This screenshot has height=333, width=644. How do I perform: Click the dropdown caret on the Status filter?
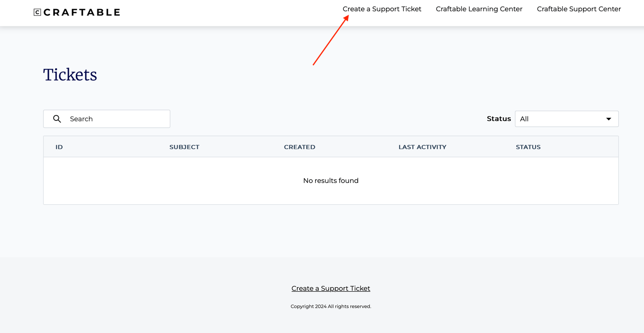pos(609,119)
